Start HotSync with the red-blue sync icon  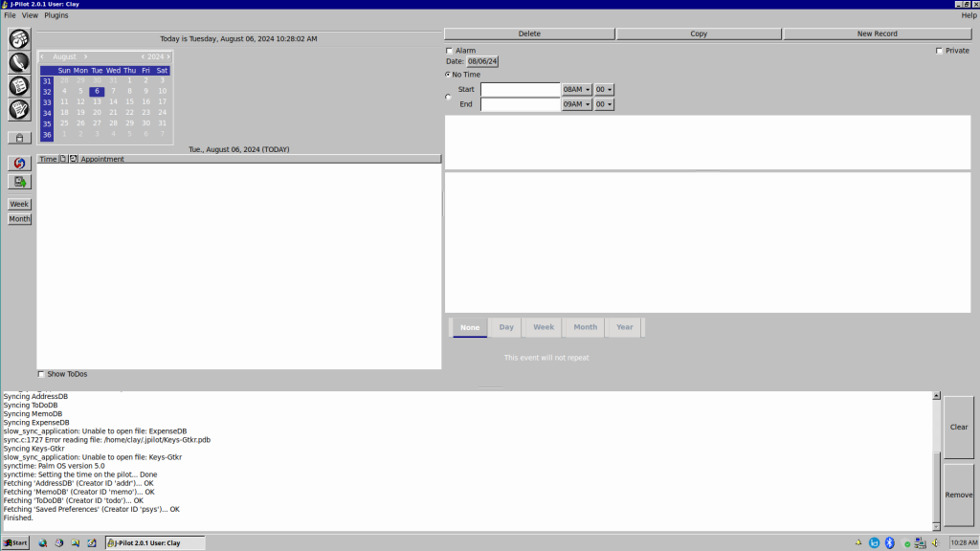[x=19, y=164]
